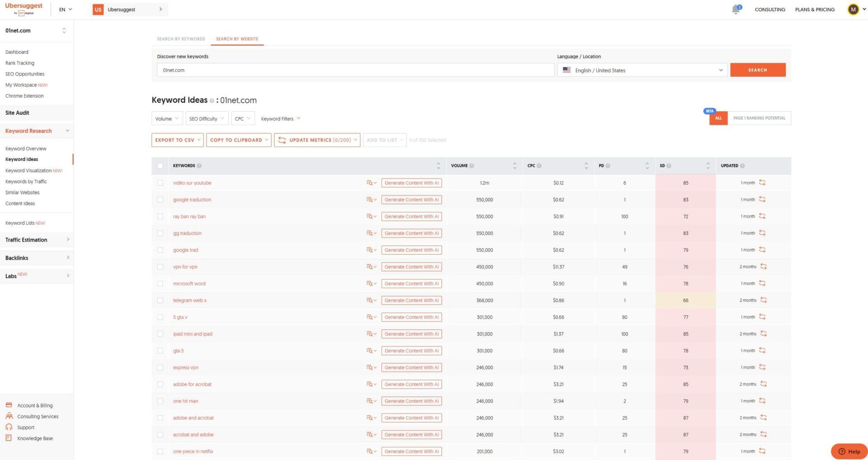
Task: Open search-list icon for one hit man
Action: 371,401
